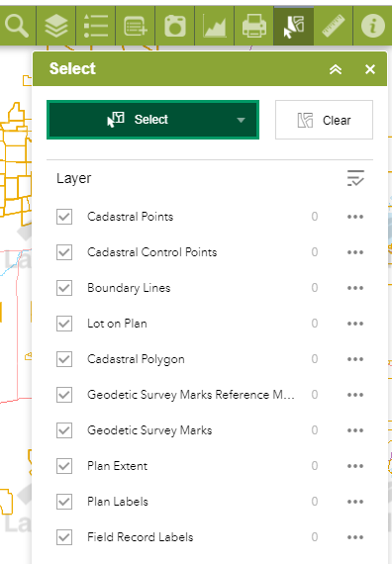Uncheck Boundary Lines checkbox

tap(64, 288)
